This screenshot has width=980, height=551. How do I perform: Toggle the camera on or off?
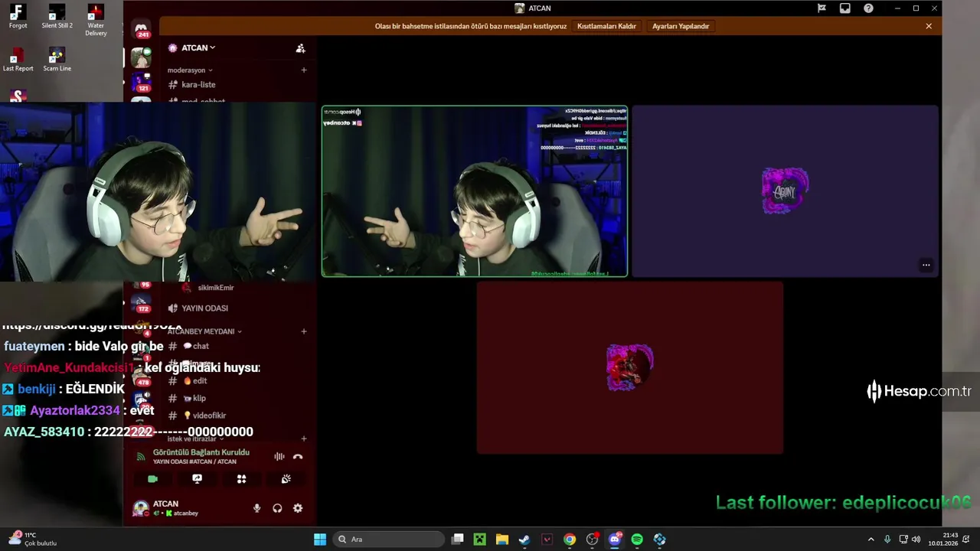(x=152, y=479)
